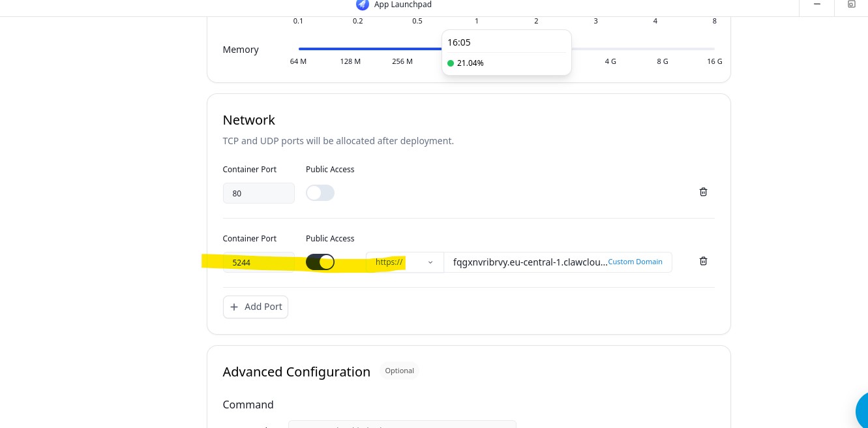Click the container port 5244 field
The height and width of the screenshot is (428, 868).
point(258,262)
